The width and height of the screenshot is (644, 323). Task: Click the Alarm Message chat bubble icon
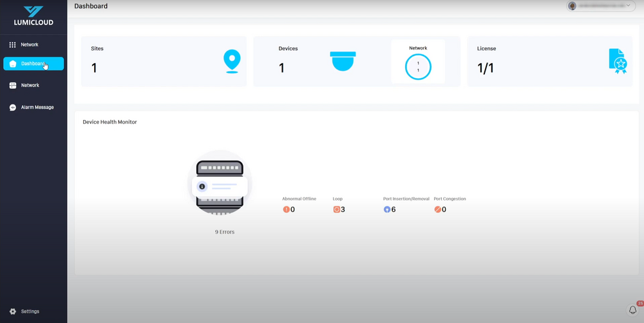[13, 108]
